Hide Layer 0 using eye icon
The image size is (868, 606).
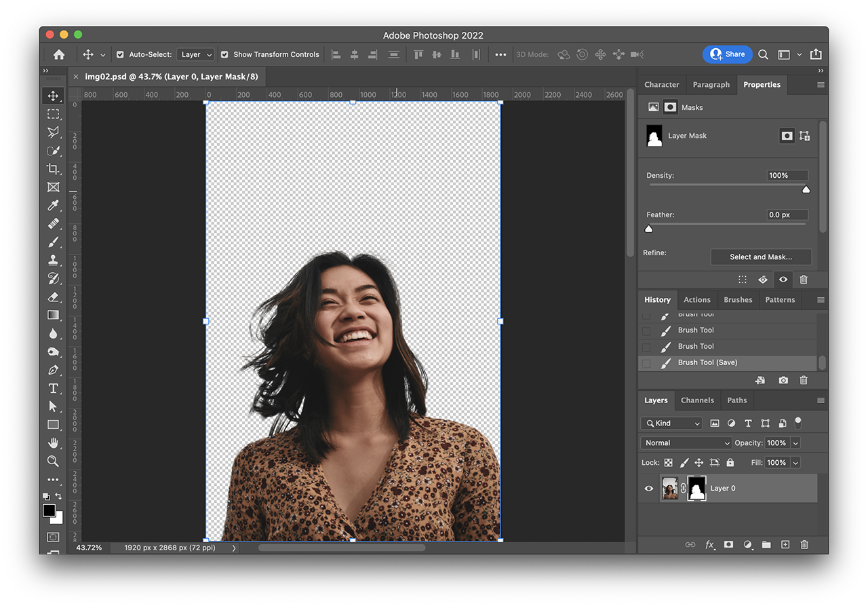click(x=649, y=489)
